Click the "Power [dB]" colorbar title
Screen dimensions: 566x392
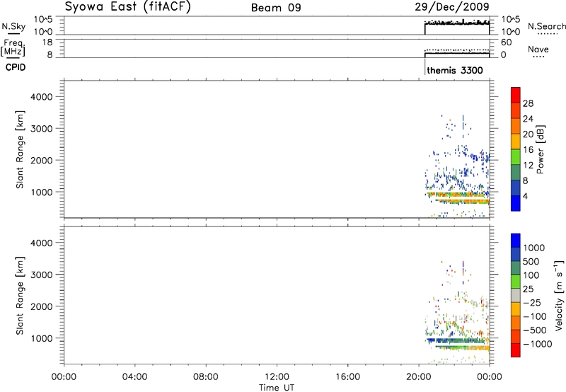[x=540, y=149]
